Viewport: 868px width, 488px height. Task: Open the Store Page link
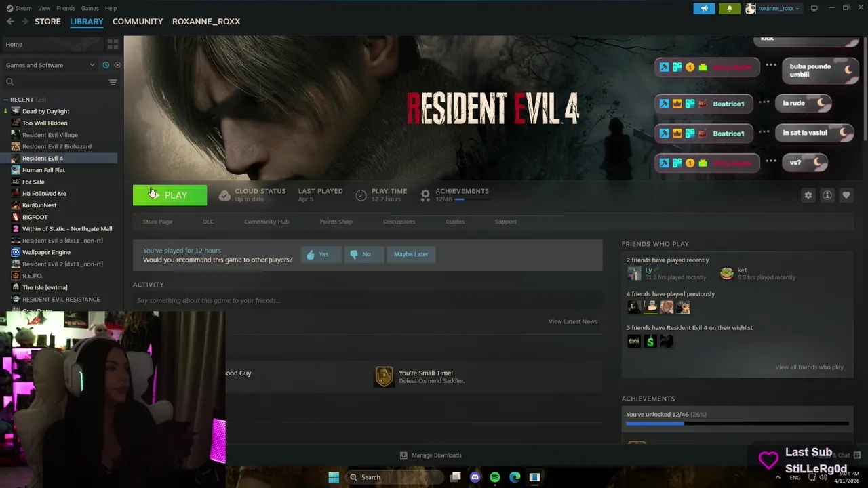point(157,222)
